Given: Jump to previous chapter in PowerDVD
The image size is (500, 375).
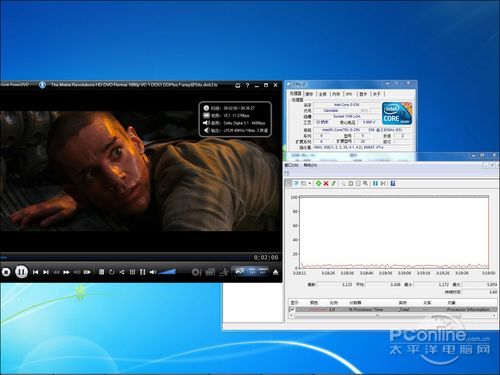Looking at the screenshot, I should coord(35,272).
